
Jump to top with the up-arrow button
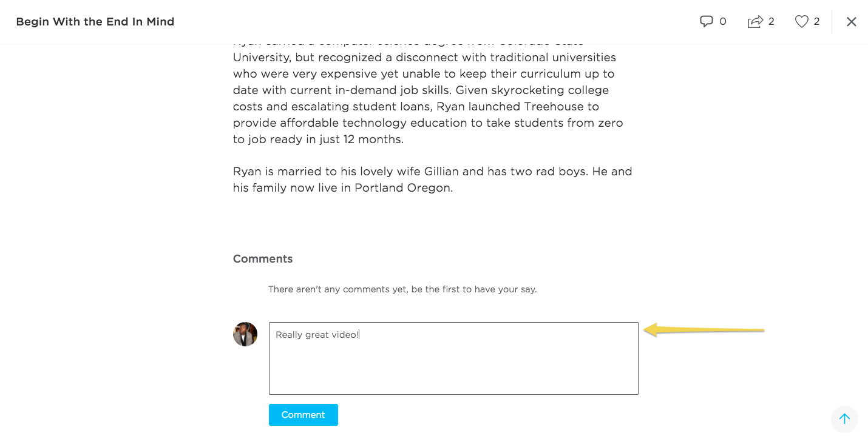[x=844, y=418]
